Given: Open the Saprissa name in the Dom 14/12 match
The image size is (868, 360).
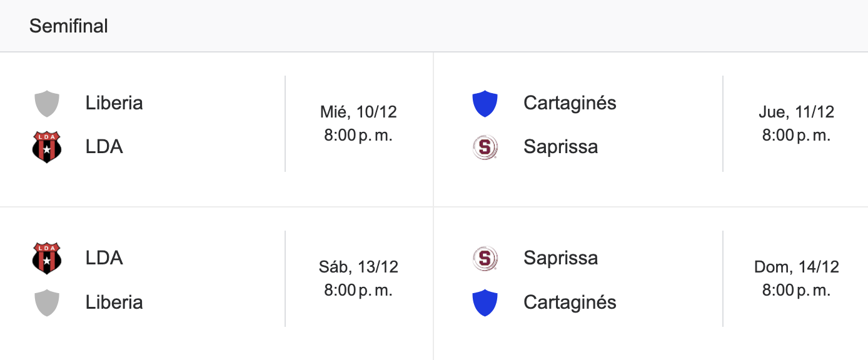Looking at the screenshot, I should (560, 257).
